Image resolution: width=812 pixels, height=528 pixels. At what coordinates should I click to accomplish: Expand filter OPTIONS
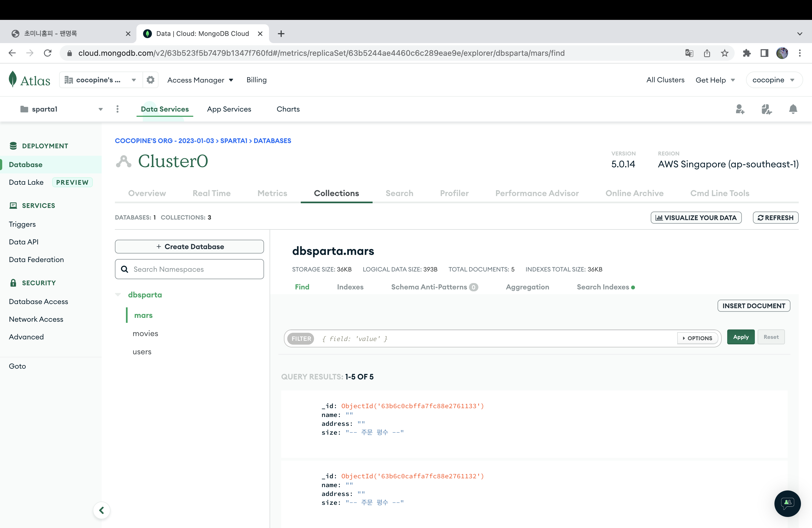coord(697,338)
